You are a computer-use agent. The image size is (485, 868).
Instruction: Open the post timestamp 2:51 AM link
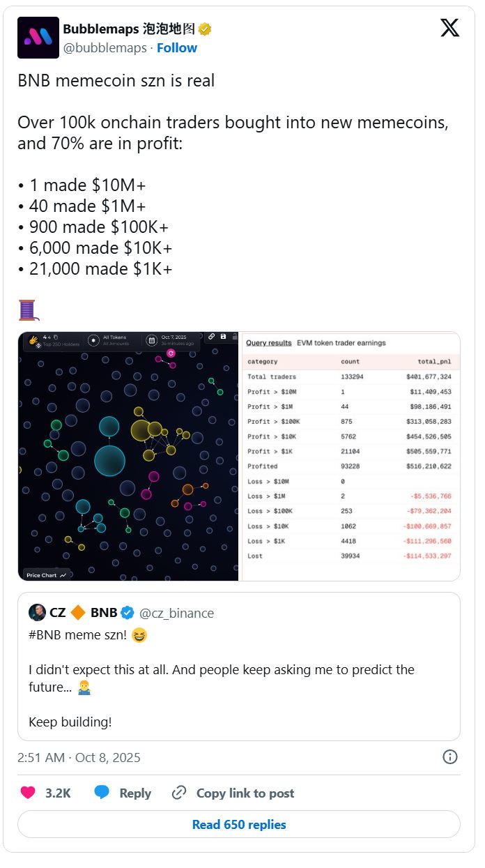[79, 757]
